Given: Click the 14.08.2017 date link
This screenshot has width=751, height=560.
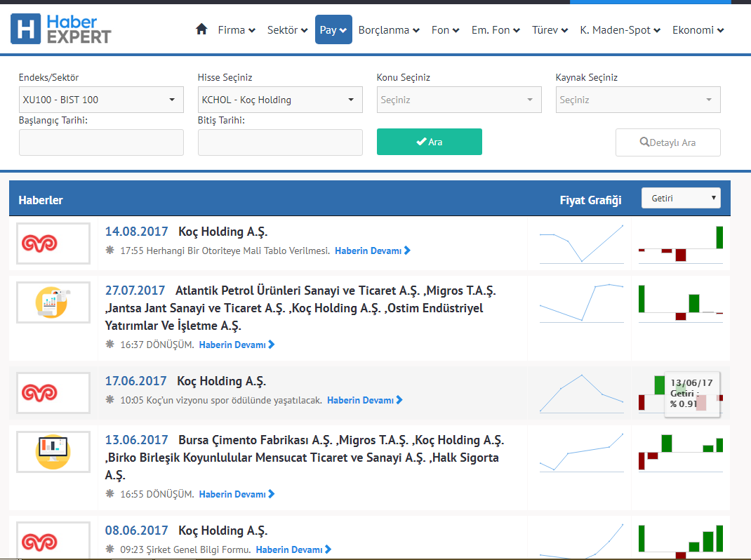Looking at the screenshot, I should point(136,232).
